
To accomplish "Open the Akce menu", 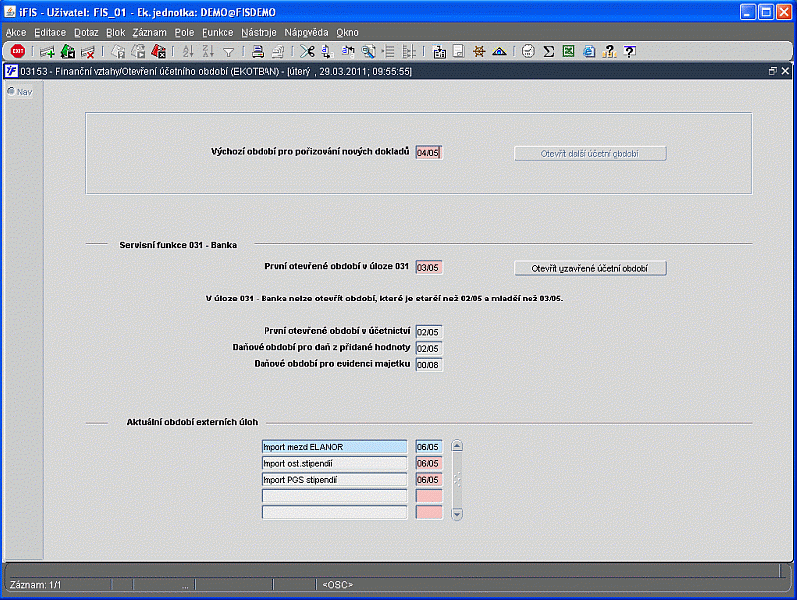I will pos(16,33).
